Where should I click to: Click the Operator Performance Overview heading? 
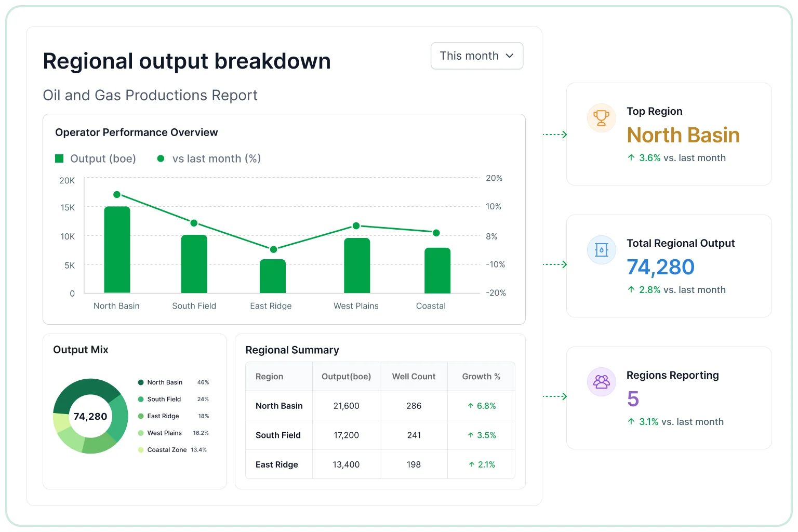coord(137,132)
